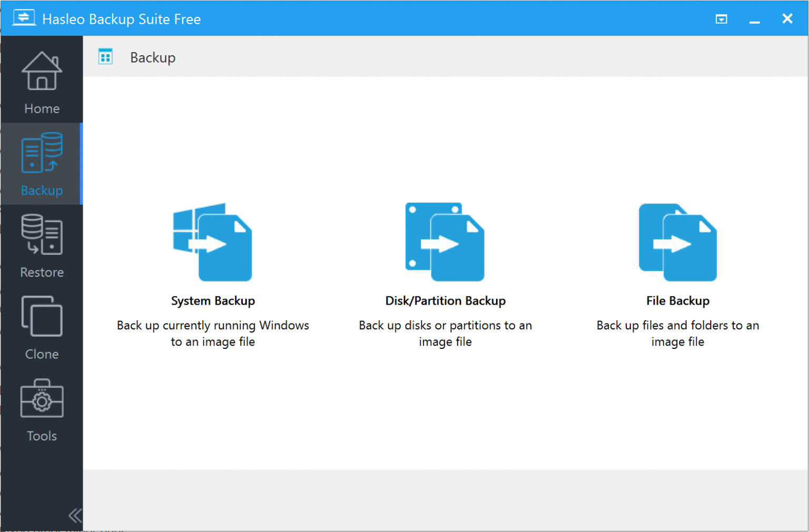Open the title bar dropdown menu
The height and width of the screenshot is (532, 809).
721,18
